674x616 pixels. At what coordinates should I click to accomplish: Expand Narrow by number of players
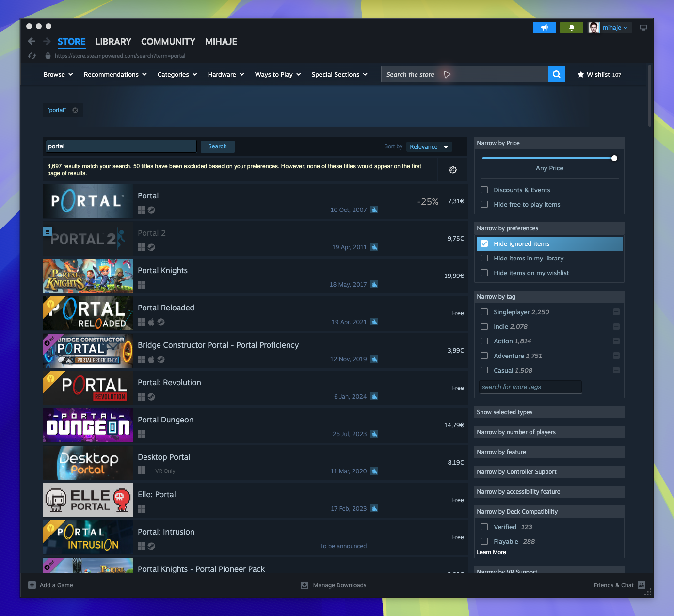(549, 432)
